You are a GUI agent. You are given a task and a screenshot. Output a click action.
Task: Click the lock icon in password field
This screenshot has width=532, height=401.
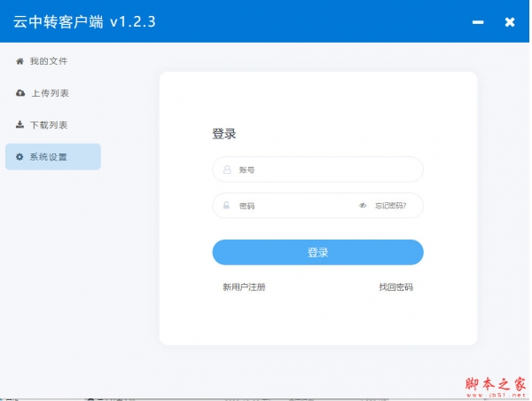tap(226, 205)
